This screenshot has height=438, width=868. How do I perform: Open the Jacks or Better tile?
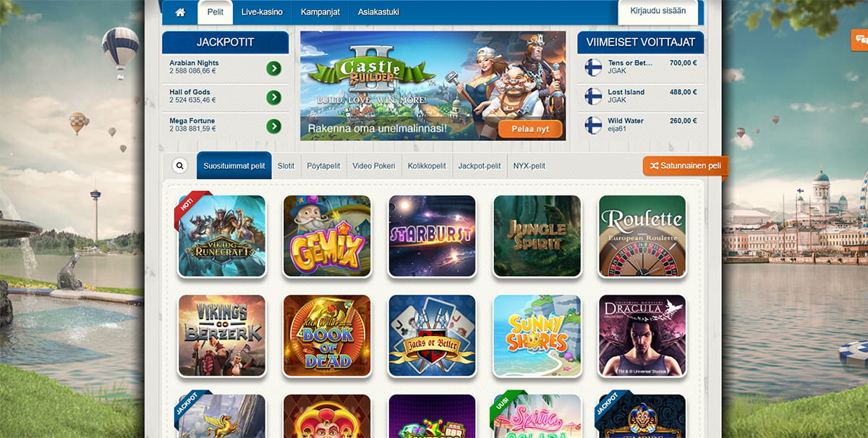coord(432,335)
